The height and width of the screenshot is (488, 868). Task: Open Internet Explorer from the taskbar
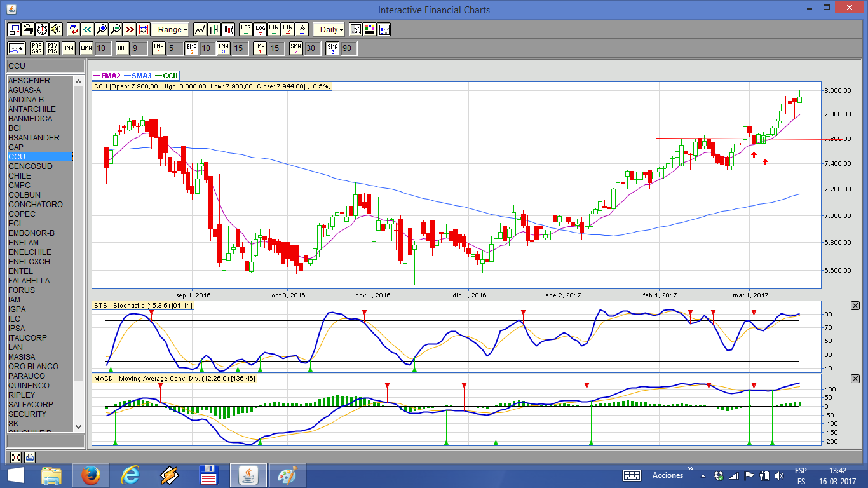pyautogui.click(x=130, y=475)
